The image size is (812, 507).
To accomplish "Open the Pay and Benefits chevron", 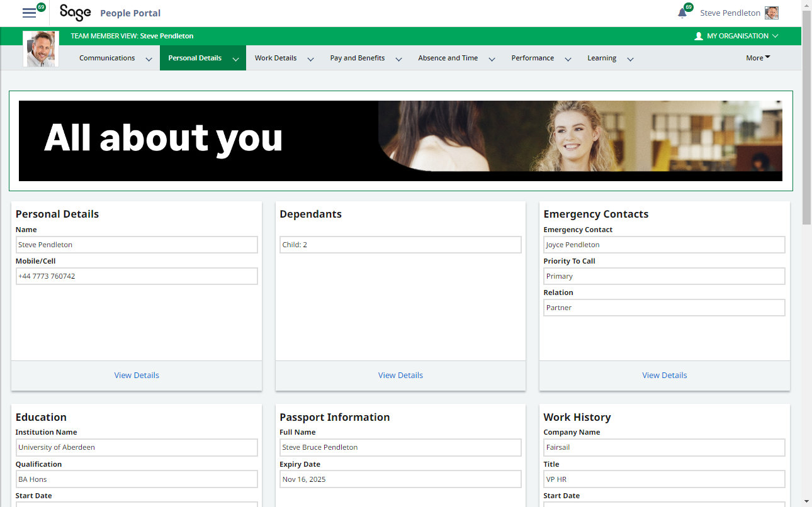I will coord(398,59).
